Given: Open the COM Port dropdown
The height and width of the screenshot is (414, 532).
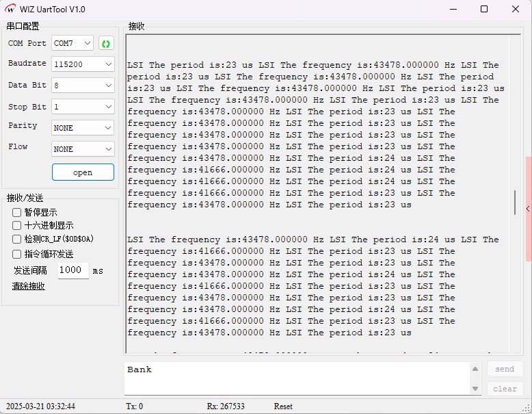Looking at the screenshot, I should tap(72, 43).
